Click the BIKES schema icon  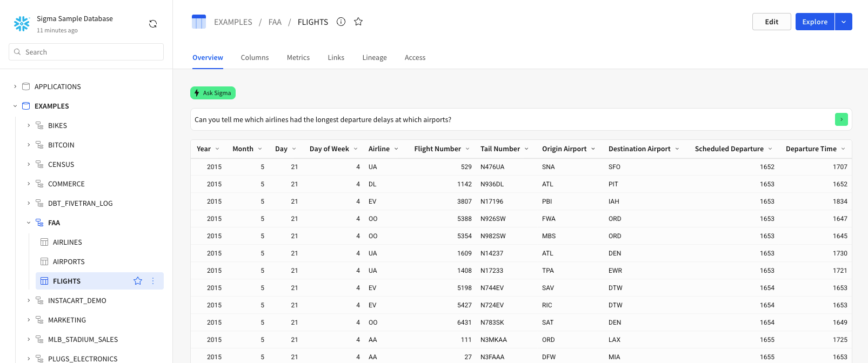[x=39, y=125]
